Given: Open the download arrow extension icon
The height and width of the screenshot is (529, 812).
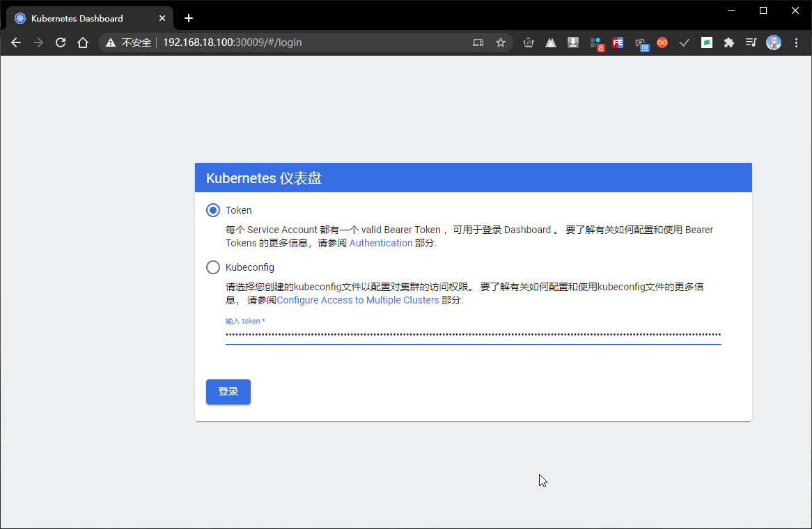Looking at the screenshot, I should 572,42.
